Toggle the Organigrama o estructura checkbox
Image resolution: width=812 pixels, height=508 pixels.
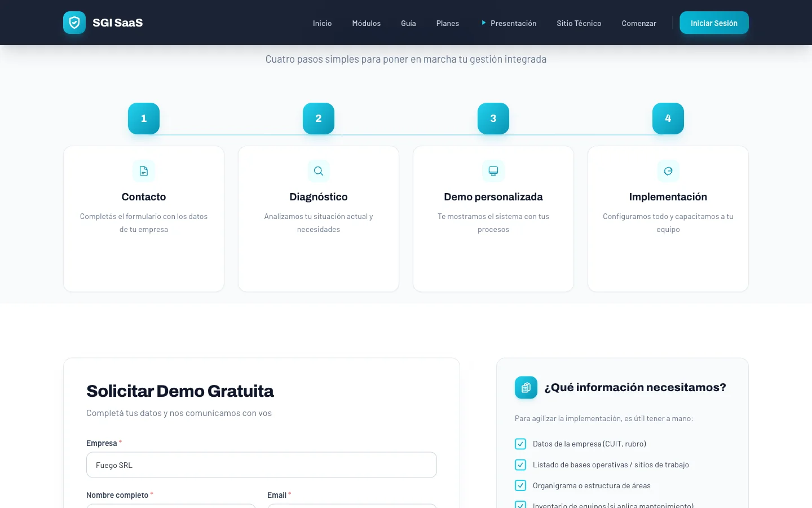point(520,485)
